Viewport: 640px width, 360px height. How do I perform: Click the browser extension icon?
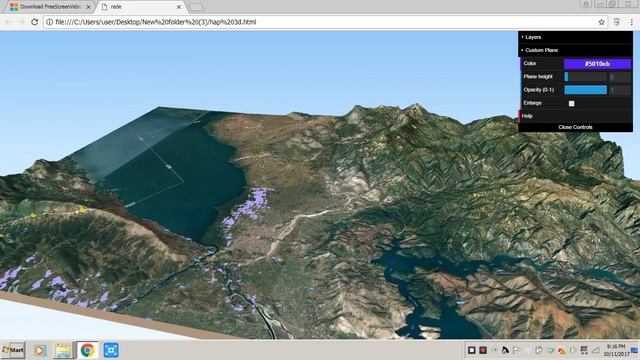[617, 22]
